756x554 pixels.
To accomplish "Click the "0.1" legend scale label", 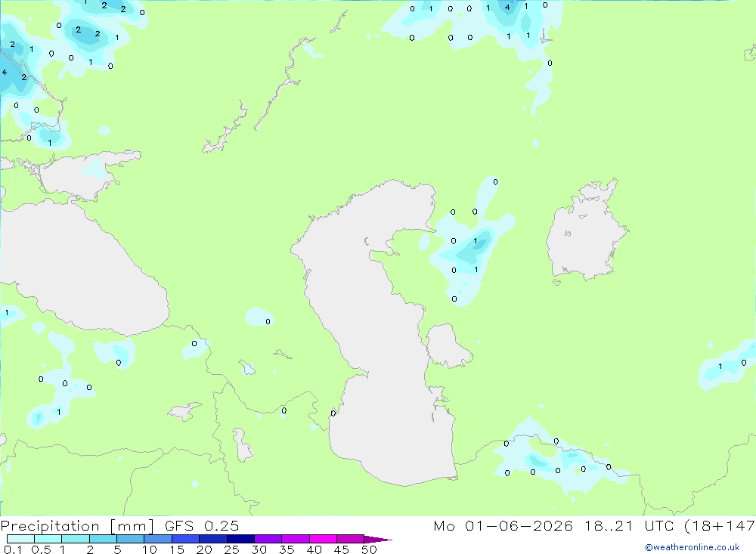I will (13, 549).
